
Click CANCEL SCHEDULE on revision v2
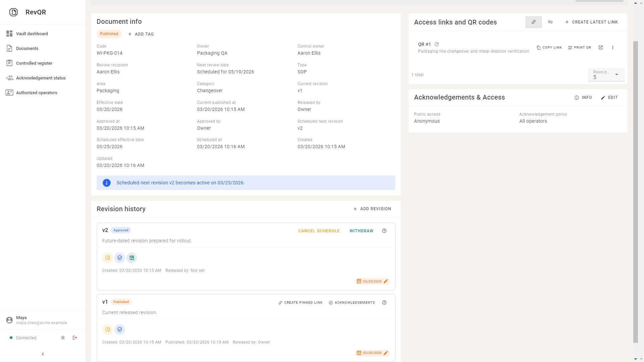(x=318, y=231)
